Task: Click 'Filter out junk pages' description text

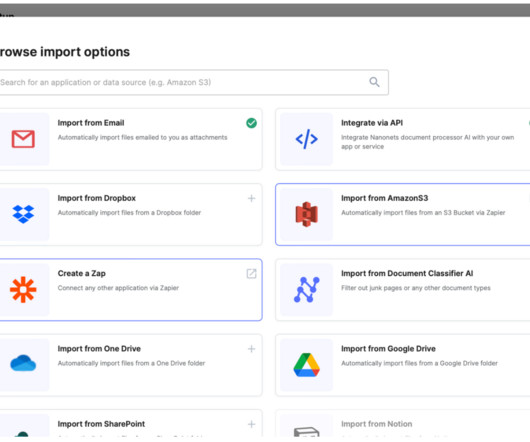Action: coord(416,288)
